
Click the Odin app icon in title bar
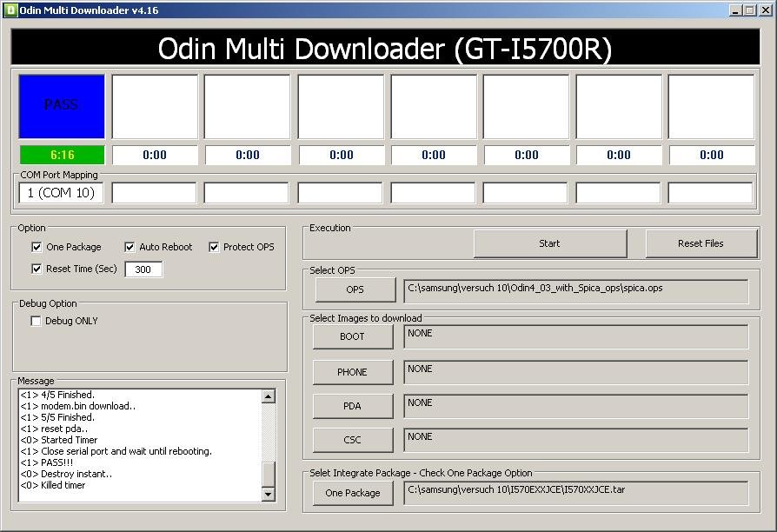pyautogui.click(x=10, y=10)
